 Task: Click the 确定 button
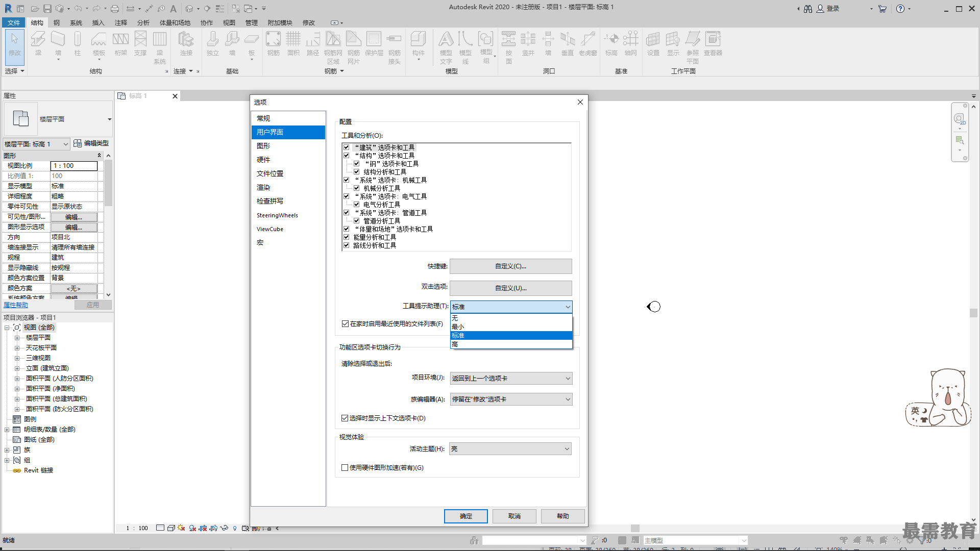tap(465, 516)
